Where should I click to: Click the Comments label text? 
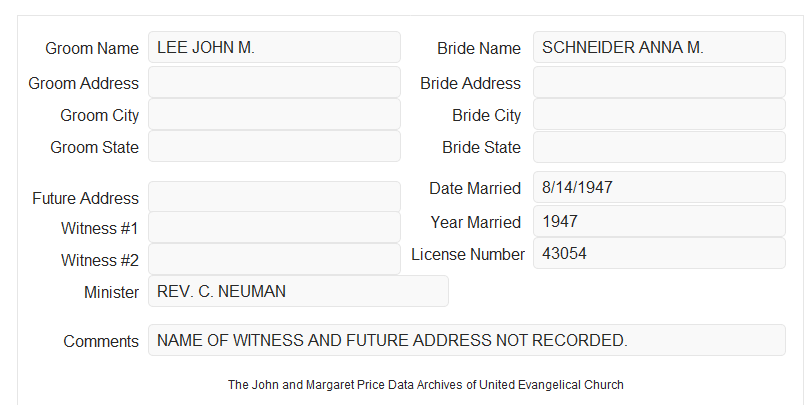(101, 341)
